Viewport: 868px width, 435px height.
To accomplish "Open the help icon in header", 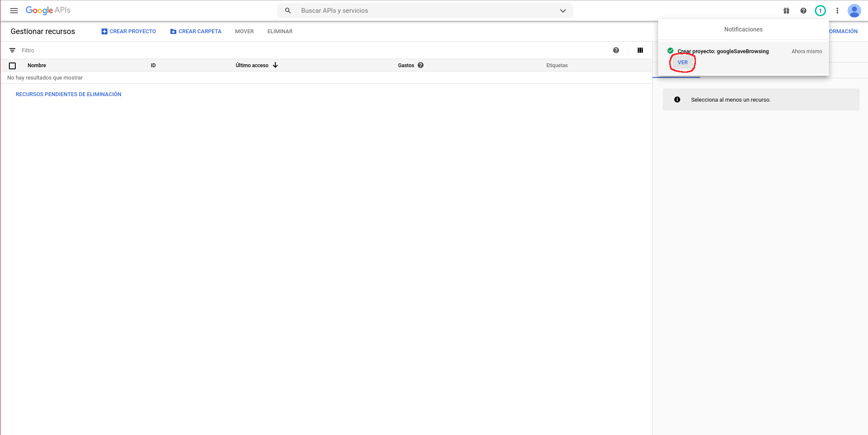I will (x=803, y=11).
